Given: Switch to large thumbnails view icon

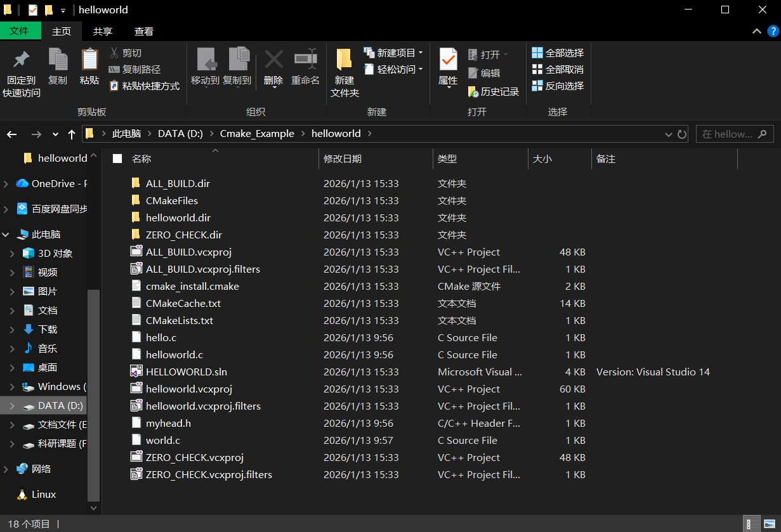Looking at the screenshot, I should click(x=768, y=524).
